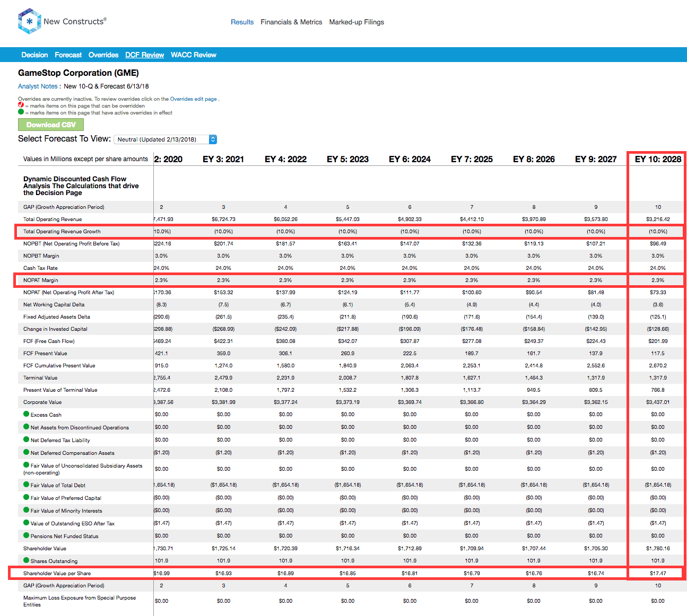
Task: Click the Net Working Capital Delta label
Action: (54, 305)
